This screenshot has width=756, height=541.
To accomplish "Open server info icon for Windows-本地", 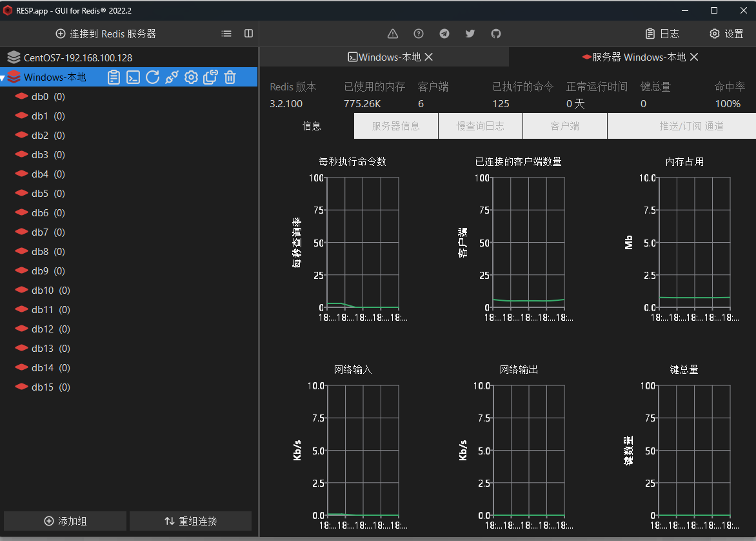I will [x=114, y=77].
